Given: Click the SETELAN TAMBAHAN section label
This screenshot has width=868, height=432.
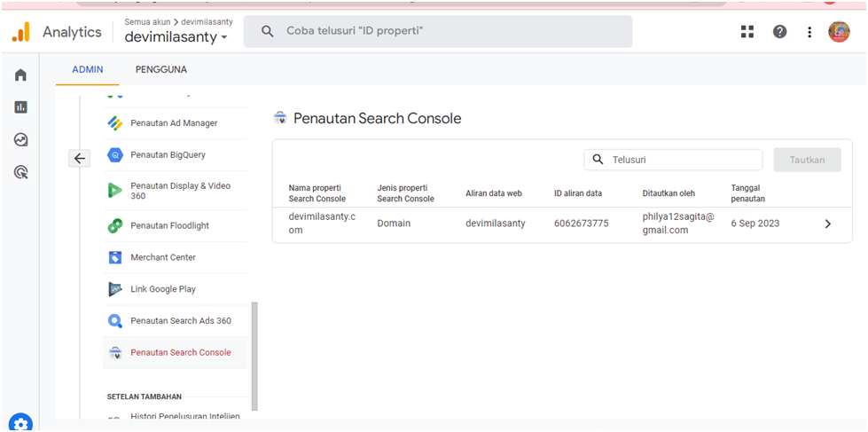Looking at the screenshot, I should click(x=145, y=397).
